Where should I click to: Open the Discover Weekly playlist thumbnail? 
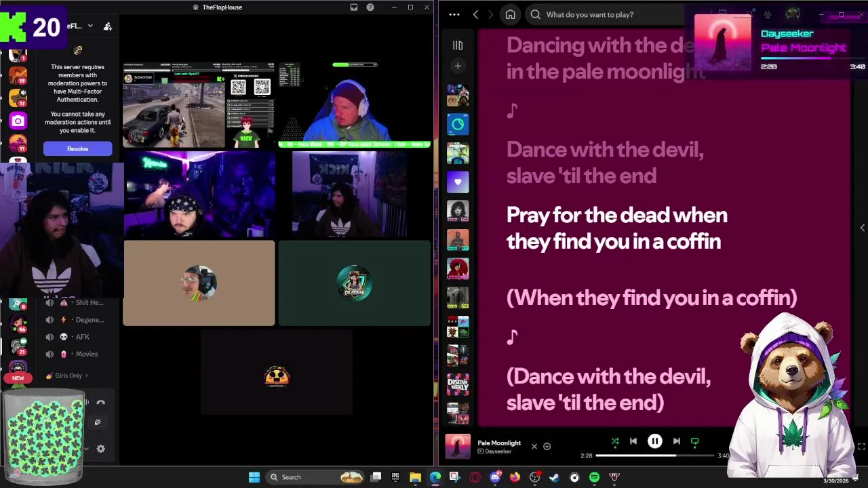458,384
